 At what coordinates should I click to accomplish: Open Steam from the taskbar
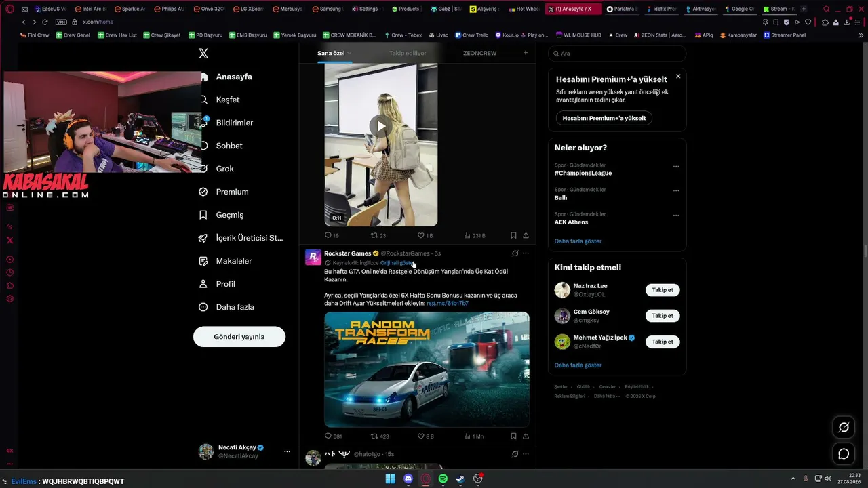[x=460, y=479]
